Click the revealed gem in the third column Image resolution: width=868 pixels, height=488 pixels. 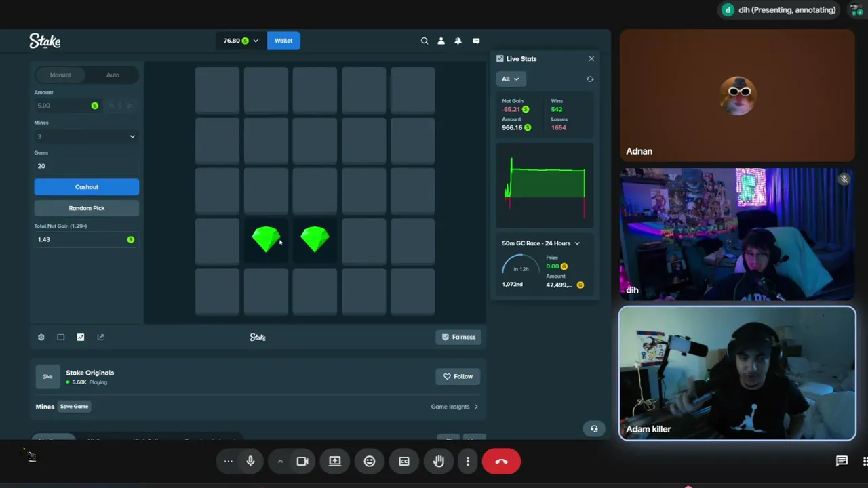(x=315, y=239)
